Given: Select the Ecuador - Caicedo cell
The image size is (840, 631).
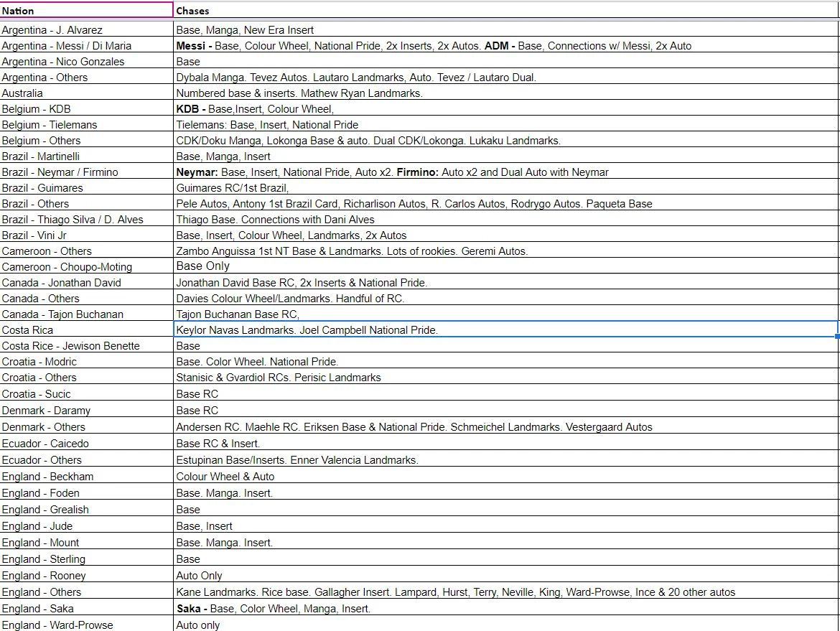Looking at the screenshot, I should click(x=86, y=444).
